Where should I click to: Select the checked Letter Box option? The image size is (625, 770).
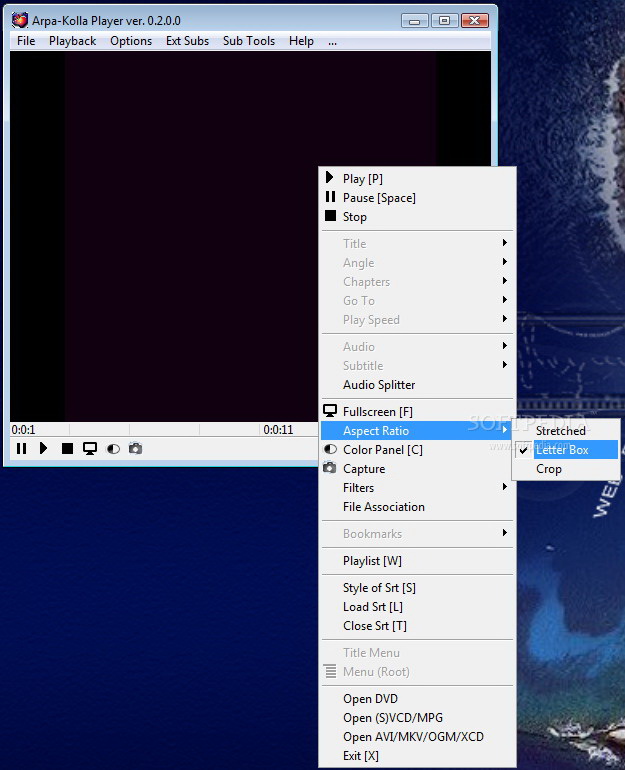pos(562,450)
